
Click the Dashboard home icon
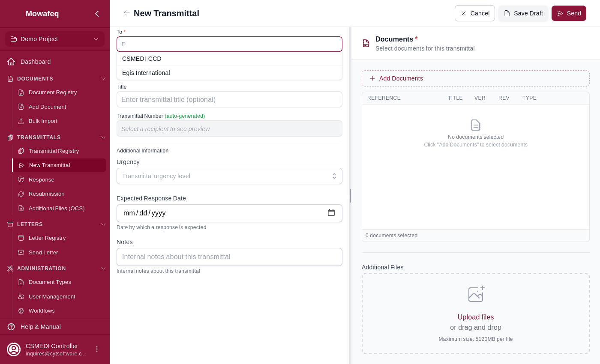[11, 62]
